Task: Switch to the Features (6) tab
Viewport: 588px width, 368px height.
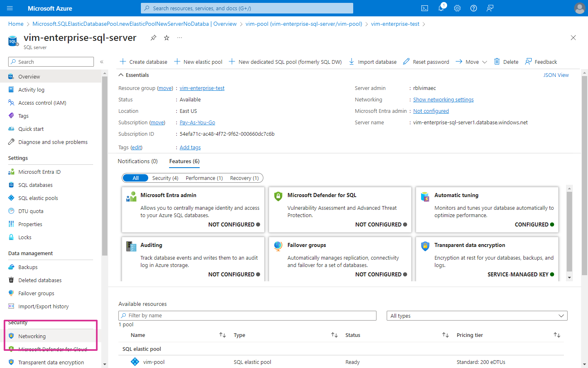Action: (x=184, y=161)
